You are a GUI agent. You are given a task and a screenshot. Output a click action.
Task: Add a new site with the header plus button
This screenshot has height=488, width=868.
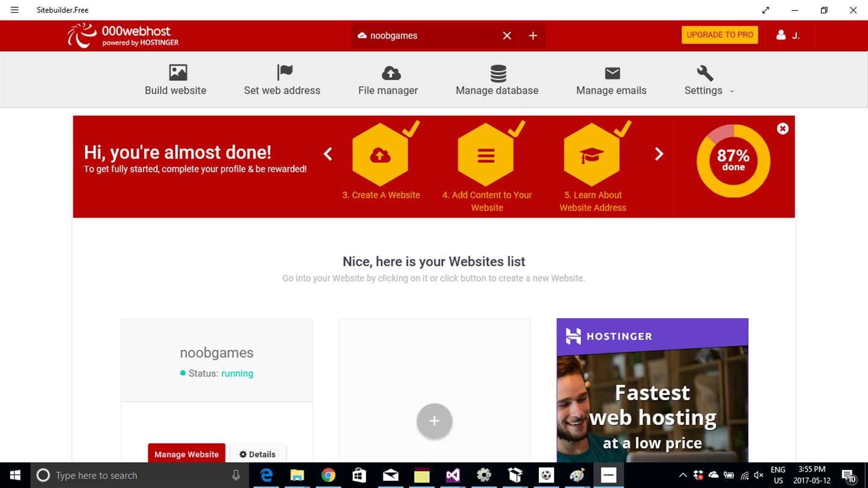(x=533, y=36)
